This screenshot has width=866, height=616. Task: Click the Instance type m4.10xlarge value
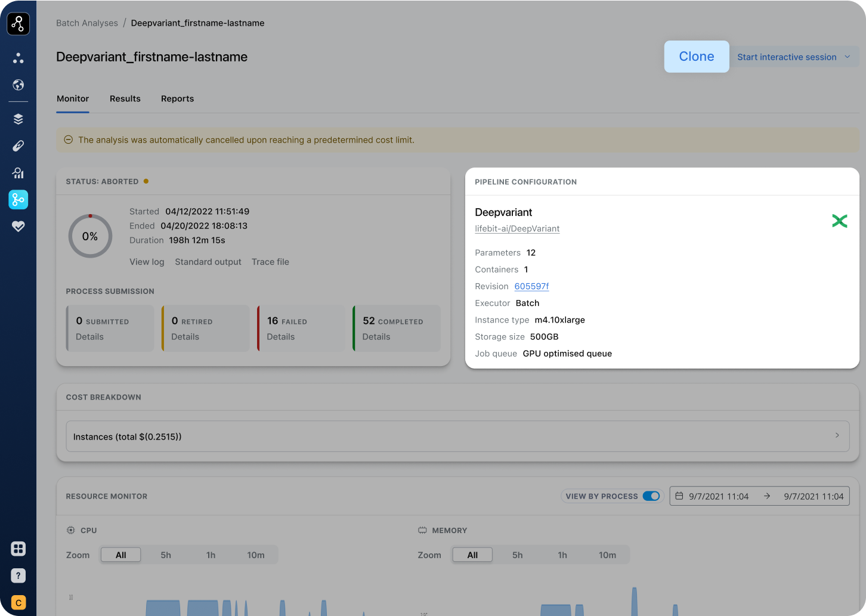pyautogui.click(x=559, y=320)
